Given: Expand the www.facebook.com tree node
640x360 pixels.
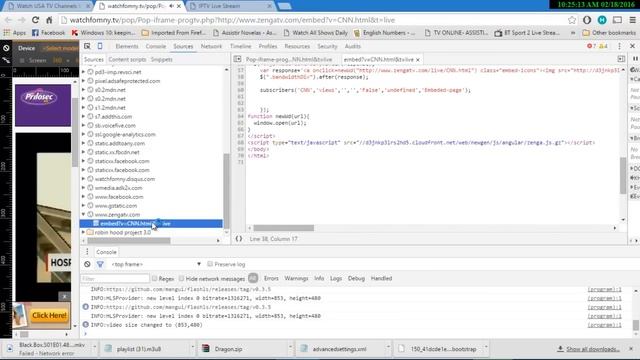Looking at the screenshot, I should [84, 197].
